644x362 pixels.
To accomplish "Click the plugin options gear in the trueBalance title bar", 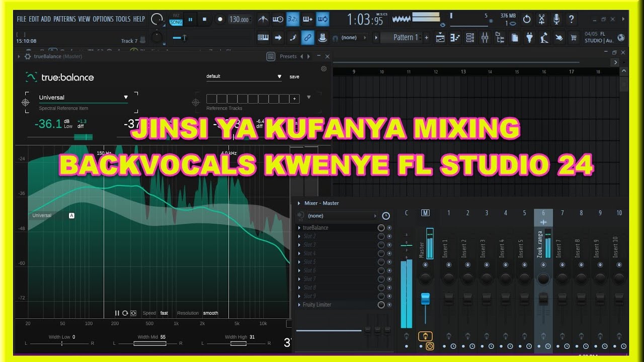I will tap(27, 56).
